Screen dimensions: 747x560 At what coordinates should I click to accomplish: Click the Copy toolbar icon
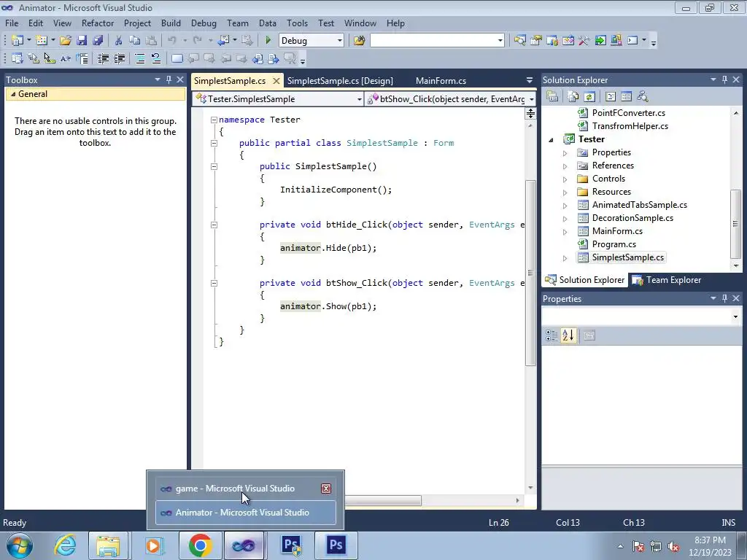pyautogui.click(x=135, y=41)
